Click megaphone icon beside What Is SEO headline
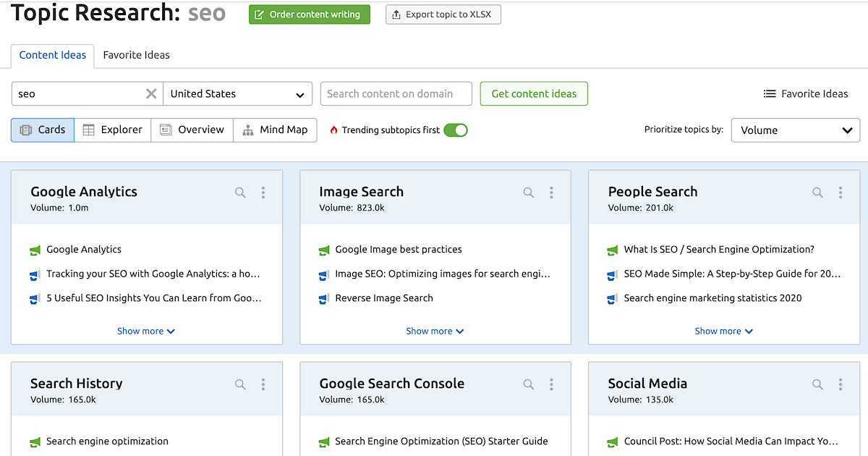This screenshot has width=868, height=456. coord(613,250)
